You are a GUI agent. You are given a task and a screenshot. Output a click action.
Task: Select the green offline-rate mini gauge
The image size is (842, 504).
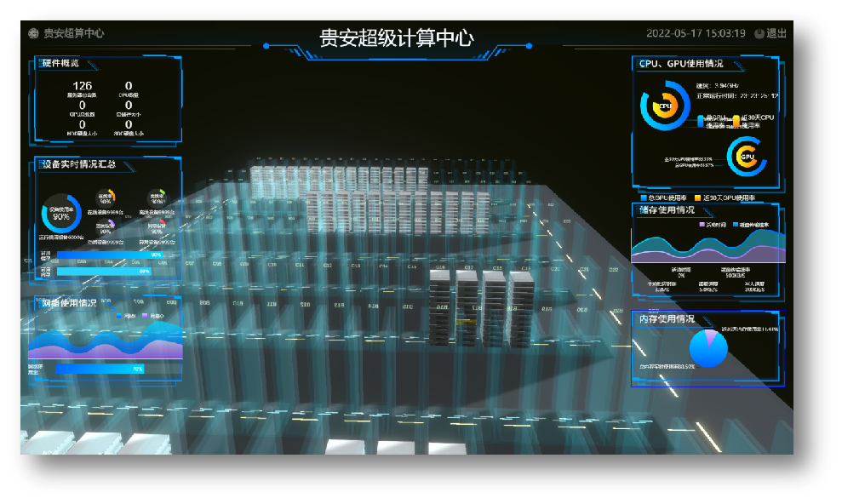(157, 199)
